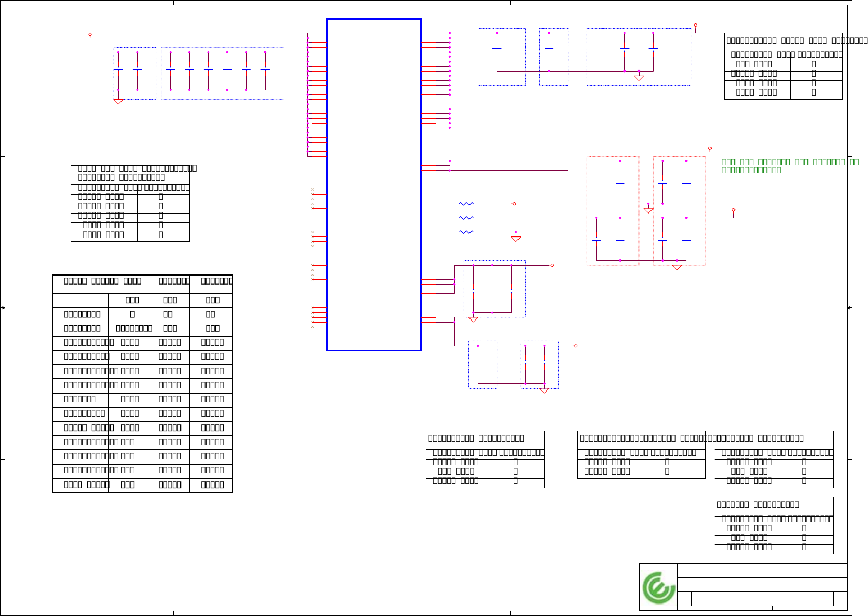
Task: Select the large blue IC symbol rectangle
Action: (374, 185)
